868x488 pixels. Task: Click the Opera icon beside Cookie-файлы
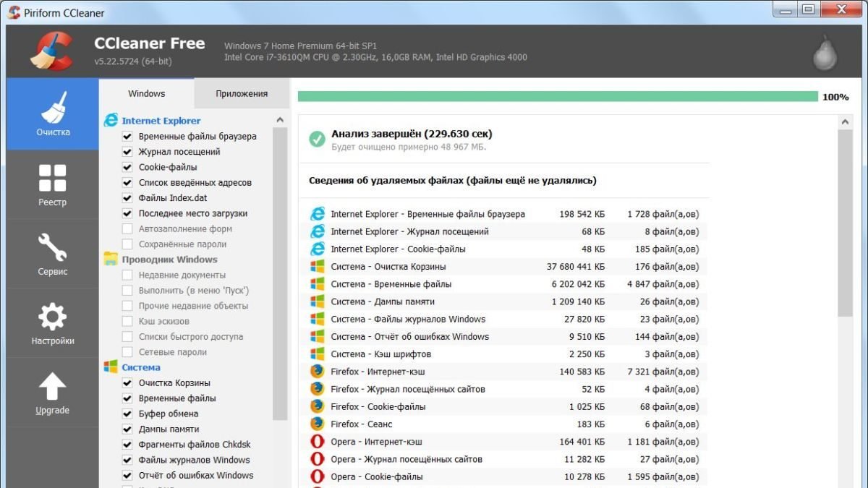(316, 476)
